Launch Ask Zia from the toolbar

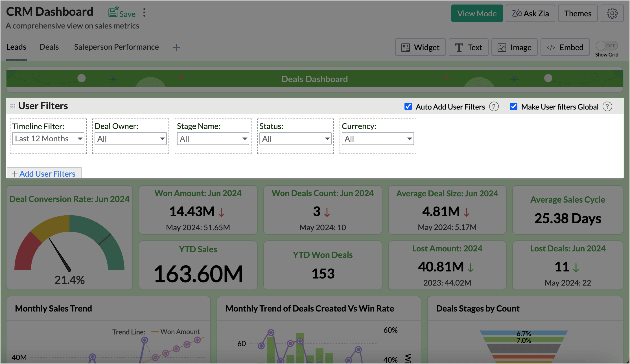pyautogui.click(x=530, y=13)
